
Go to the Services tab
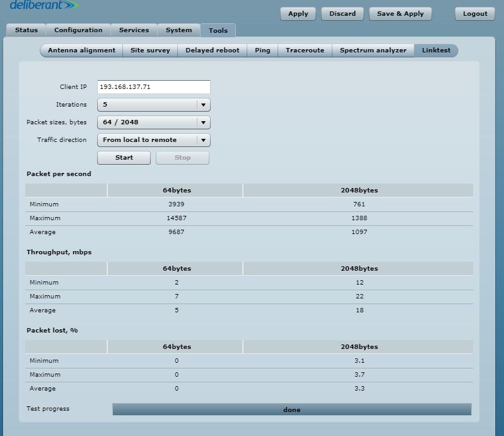pyautogui.click(x=134, y=30)
